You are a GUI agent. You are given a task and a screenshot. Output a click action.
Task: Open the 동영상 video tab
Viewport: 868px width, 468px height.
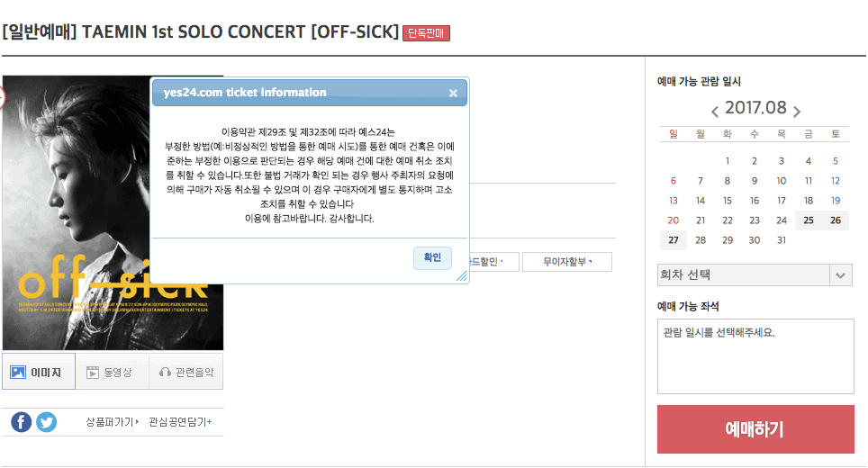[x=113, y=372]
